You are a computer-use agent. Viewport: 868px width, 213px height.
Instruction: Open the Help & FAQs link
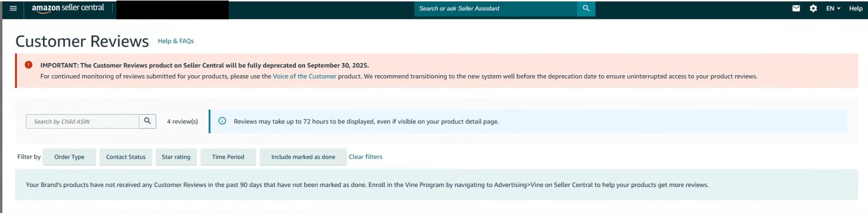tap(176, 41)
